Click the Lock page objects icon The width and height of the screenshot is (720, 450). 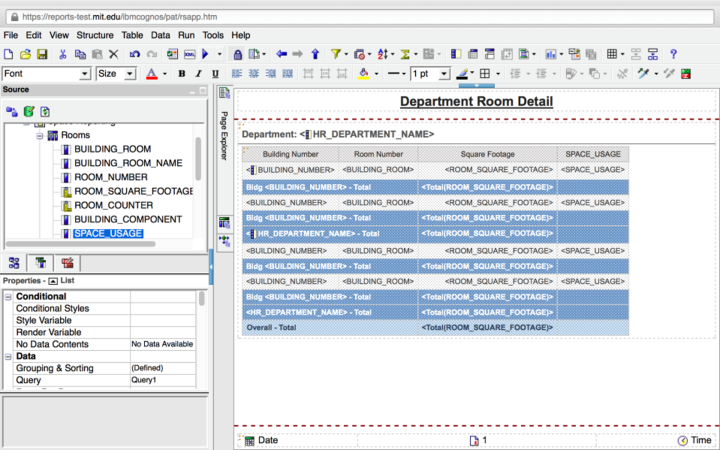click(238, 54)
